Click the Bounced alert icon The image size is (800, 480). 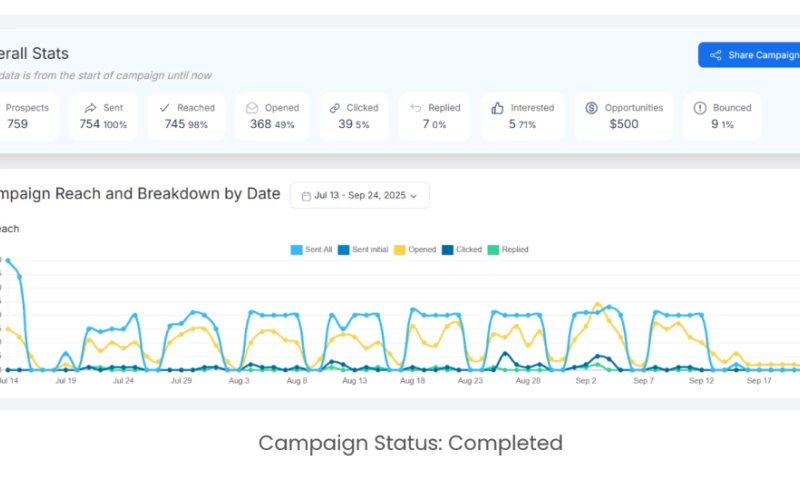[700, 108]
